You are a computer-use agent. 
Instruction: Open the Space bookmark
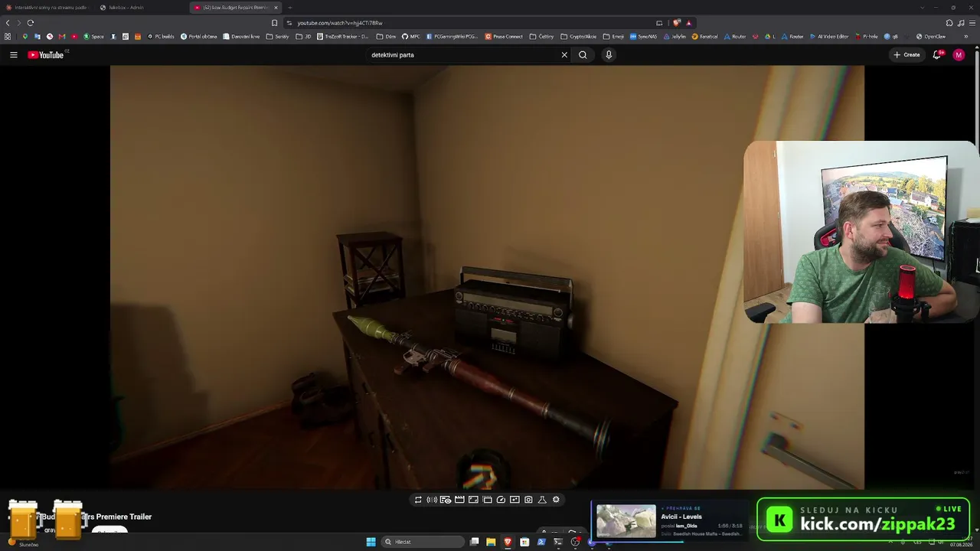coord(93,37)
